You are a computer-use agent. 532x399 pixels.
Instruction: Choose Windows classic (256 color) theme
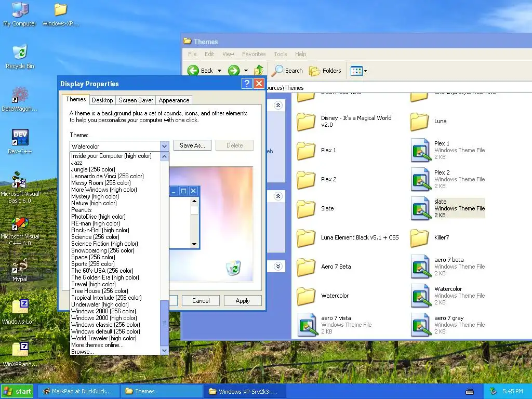click(x=115, y=325)
